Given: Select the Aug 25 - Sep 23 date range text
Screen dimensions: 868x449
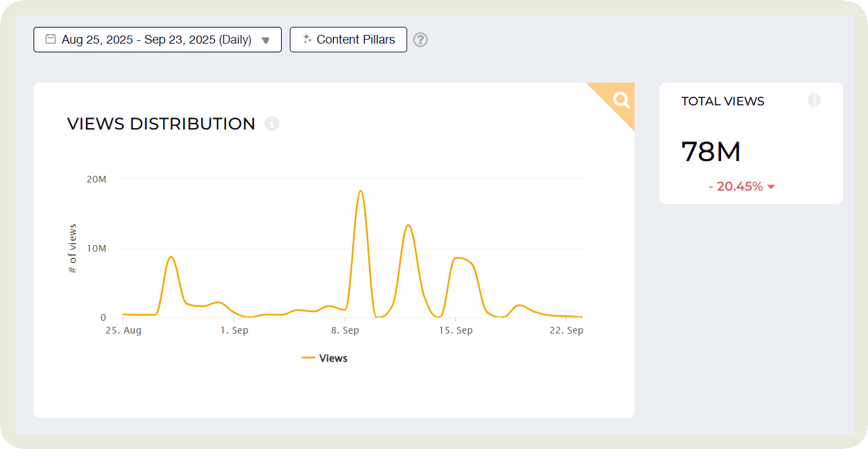Looking at the screenshot, I should pos(156,40).
